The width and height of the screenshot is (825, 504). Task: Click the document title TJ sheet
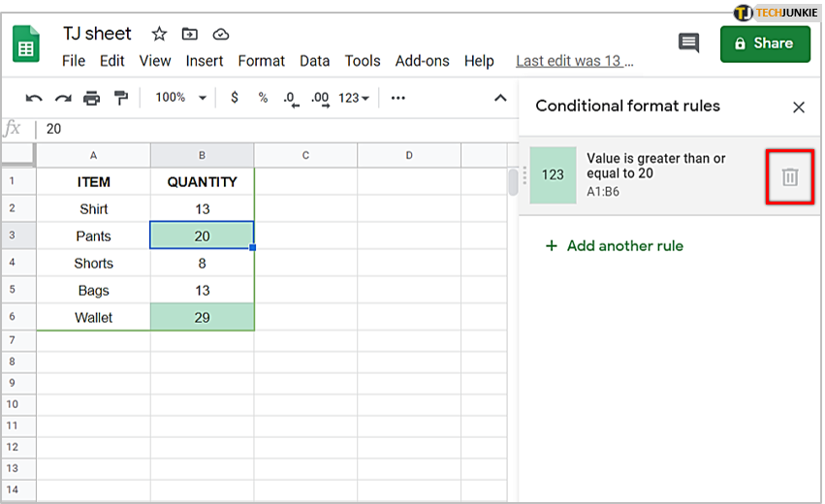(97, 34)
